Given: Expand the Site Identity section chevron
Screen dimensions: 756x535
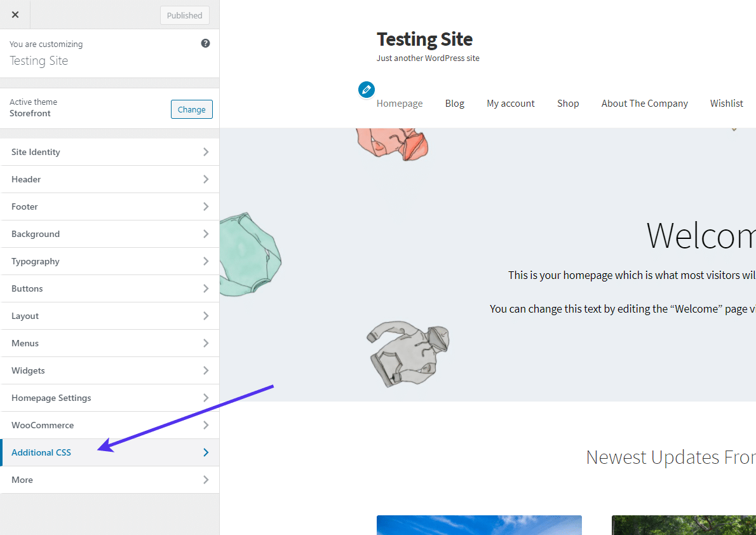Looking at the screenshot, I should 205,152.
